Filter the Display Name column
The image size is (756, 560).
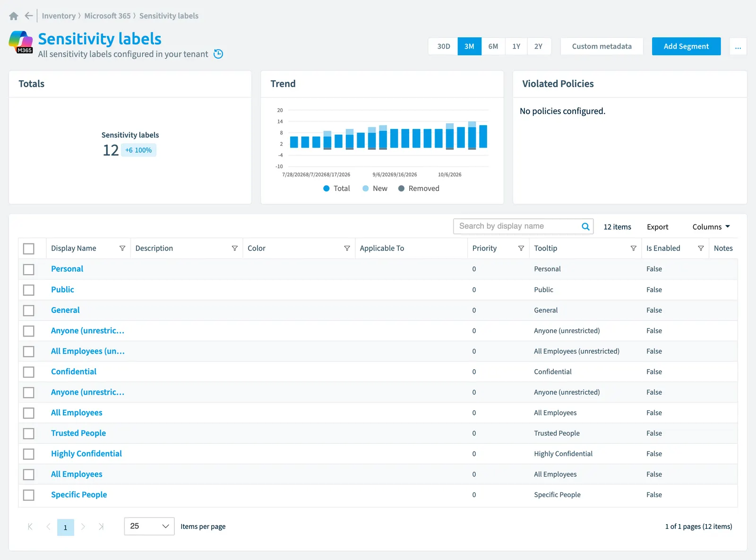coord(122,248)
